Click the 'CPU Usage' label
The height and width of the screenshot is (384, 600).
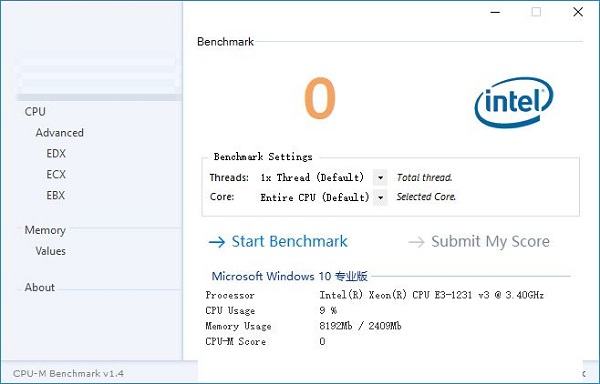tap(230, 311)
